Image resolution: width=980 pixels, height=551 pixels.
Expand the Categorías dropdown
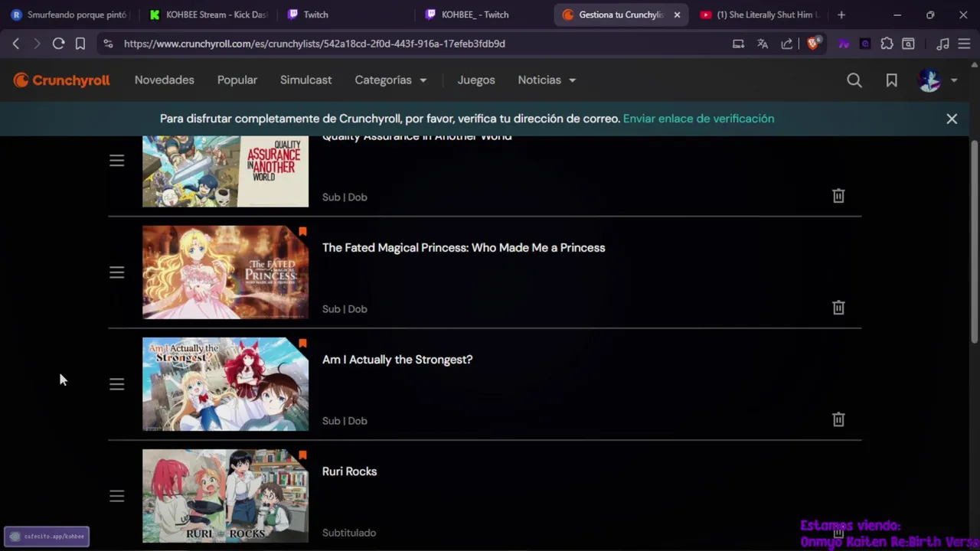[390, 80]
